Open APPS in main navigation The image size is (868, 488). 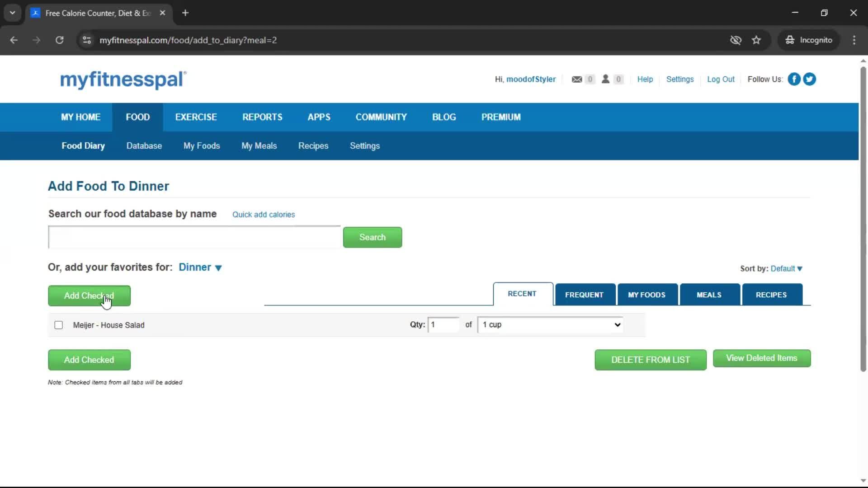point(319,117)
